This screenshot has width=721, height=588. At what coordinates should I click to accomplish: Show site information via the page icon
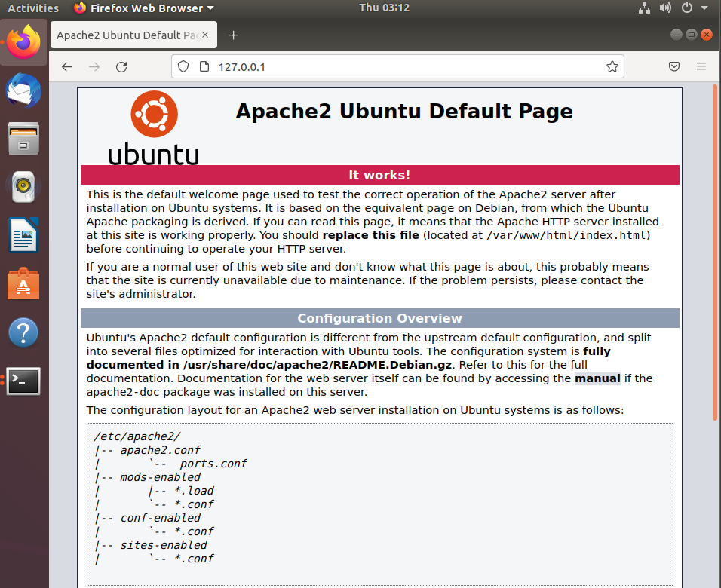point(204,66)
